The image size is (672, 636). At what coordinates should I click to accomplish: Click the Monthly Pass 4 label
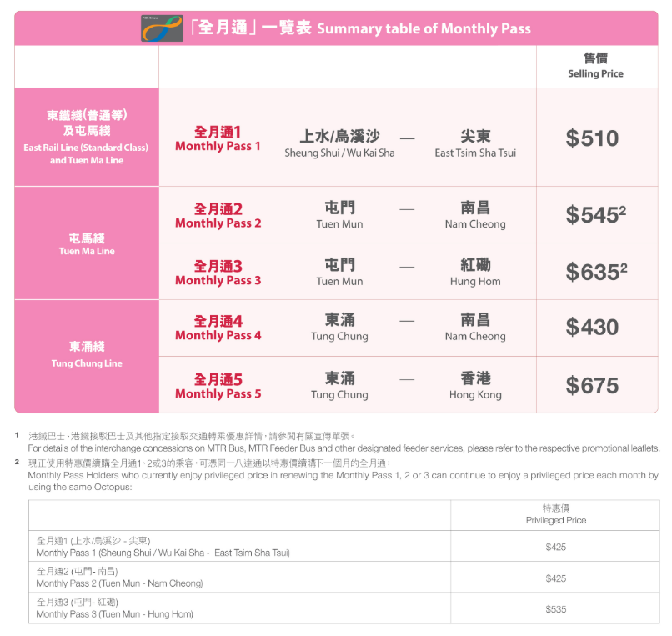[218, 328]
